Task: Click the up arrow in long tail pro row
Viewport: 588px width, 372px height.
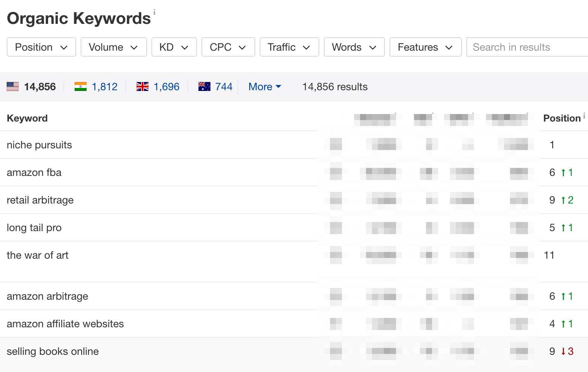Action: point(563,228)
